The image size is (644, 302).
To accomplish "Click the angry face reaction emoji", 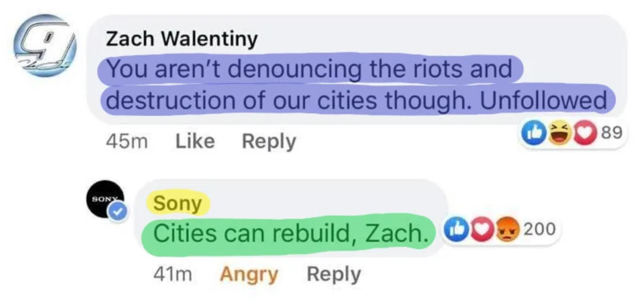I will [507, 229].
